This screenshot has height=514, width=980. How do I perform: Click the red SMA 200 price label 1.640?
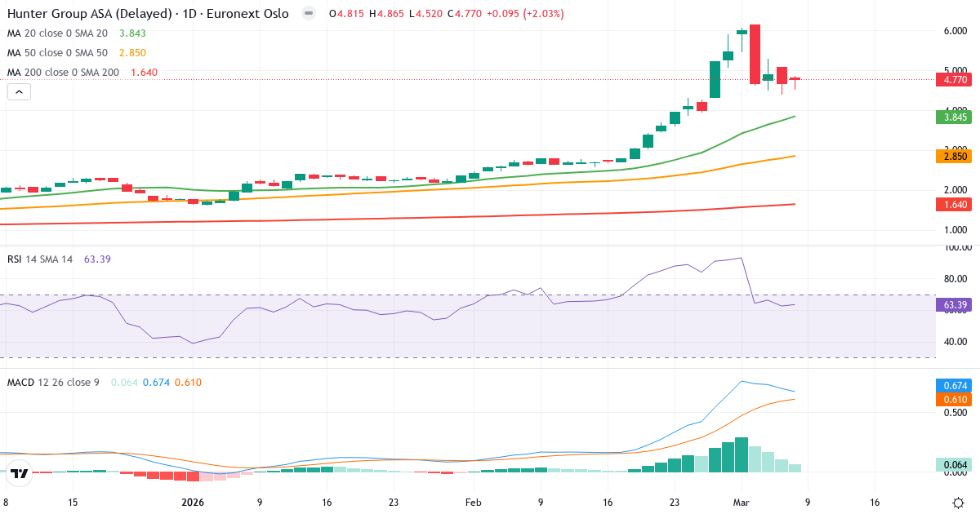click(951, 206)
